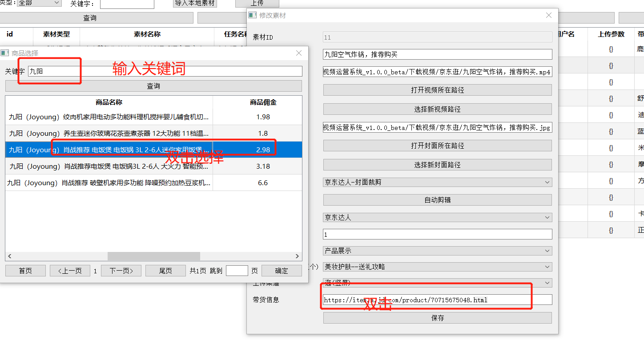This screenshot has width=644, height=357.
Task: Click the 带货信息 URL input field
Action: click(438, 300)
